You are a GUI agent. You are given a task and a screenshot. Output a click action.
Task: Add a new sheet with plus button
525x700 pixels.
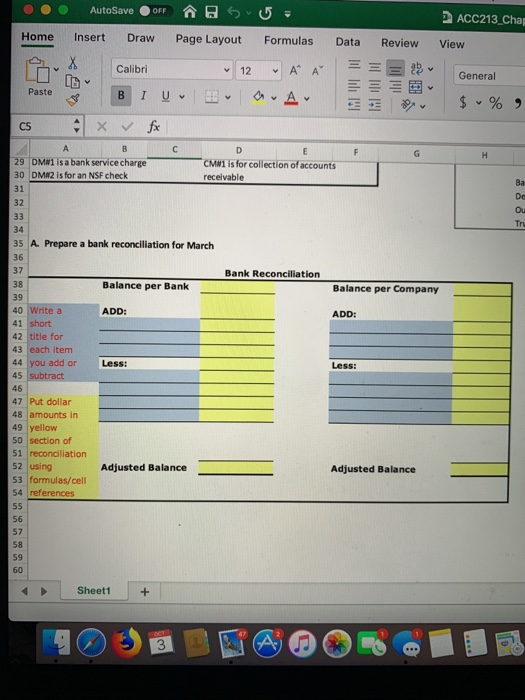point(145,592)
